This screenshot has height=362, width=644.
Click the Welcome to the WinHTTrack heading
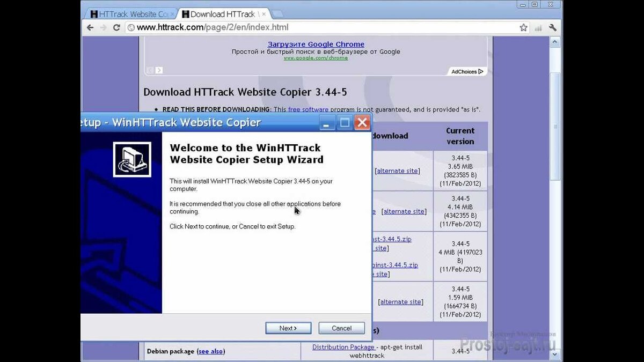(247, 153)
